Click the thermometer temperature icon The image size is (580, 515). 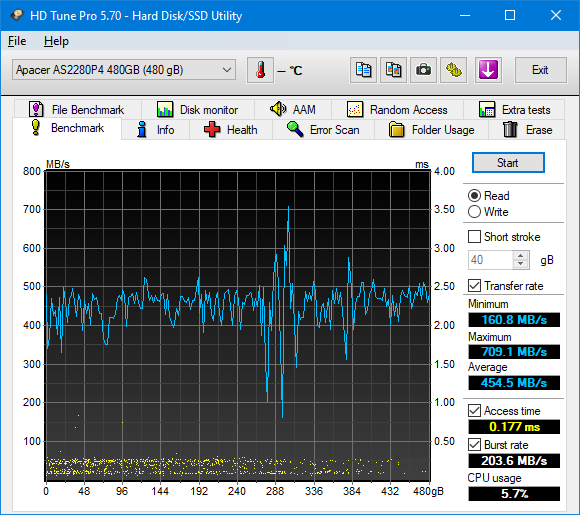point(260,70)
